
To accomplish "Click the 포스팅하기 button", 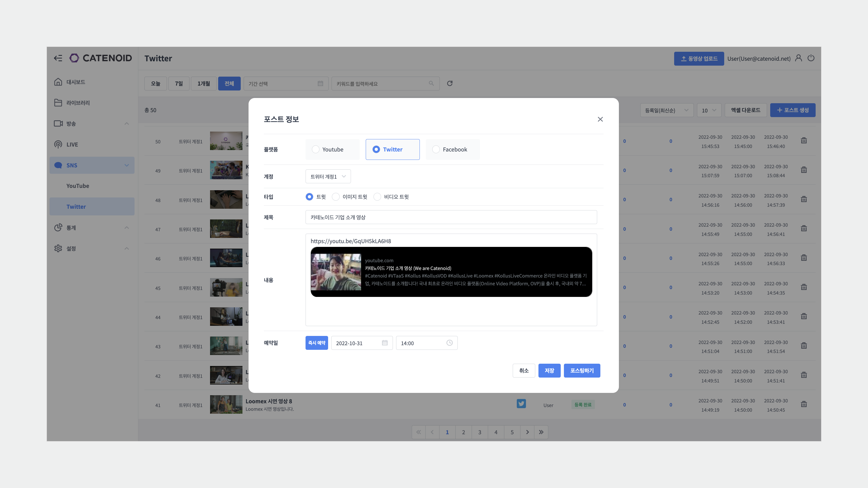I will (x=582, y=370).
